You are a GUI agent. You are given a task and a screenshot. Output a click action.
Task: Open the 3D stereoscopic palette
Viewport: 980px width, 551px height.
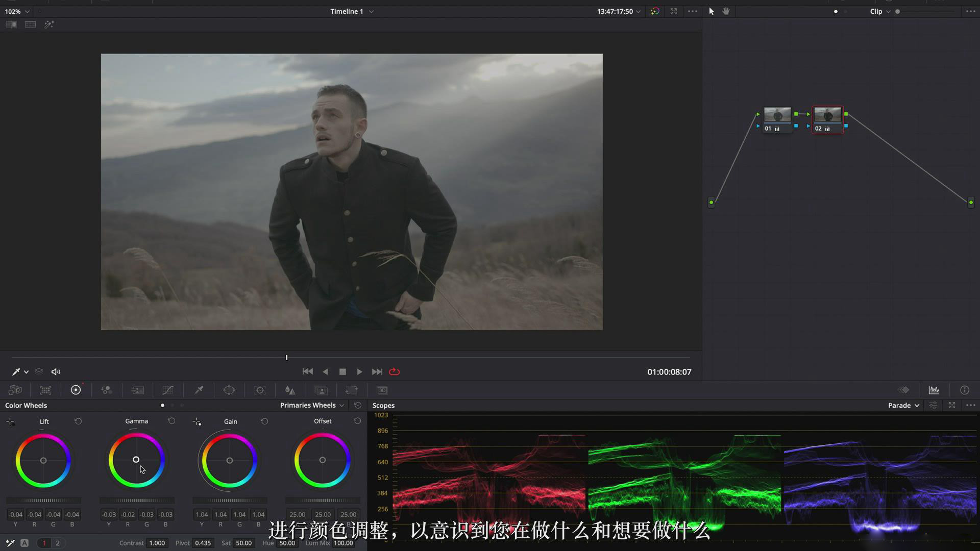click(382, 390)
